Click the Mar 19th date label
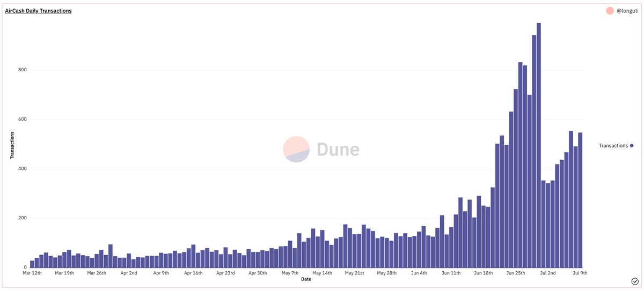644x290 pixels. click(x=64, y=273)
